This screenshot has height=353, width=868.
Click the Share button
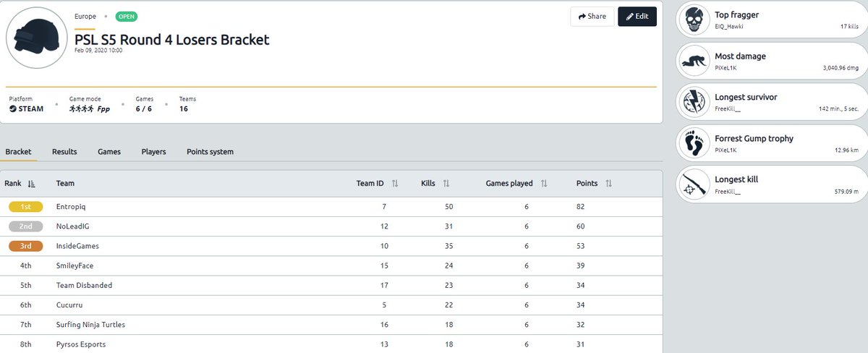pos(592,17)
